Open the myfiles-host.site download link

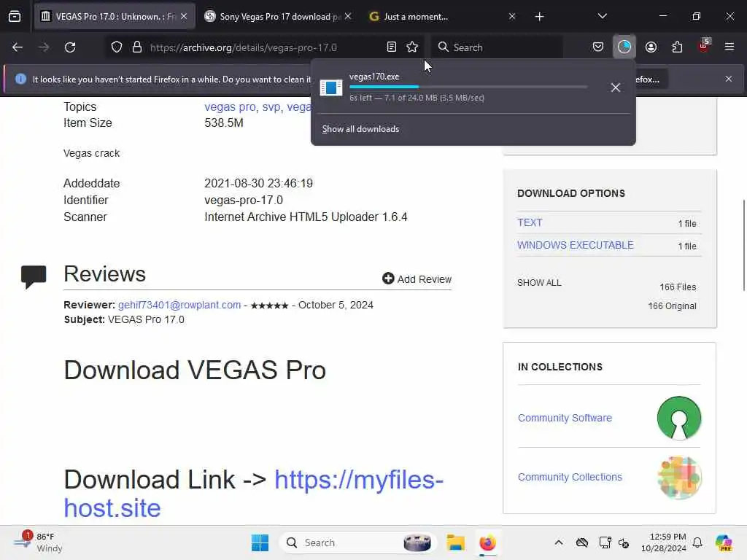click(254, 494)
